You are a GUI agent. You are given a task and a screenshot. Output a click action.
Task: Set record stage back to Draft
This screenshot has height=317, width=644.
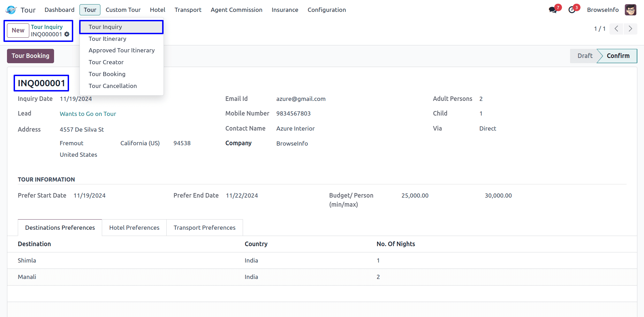tap(585, 56)
